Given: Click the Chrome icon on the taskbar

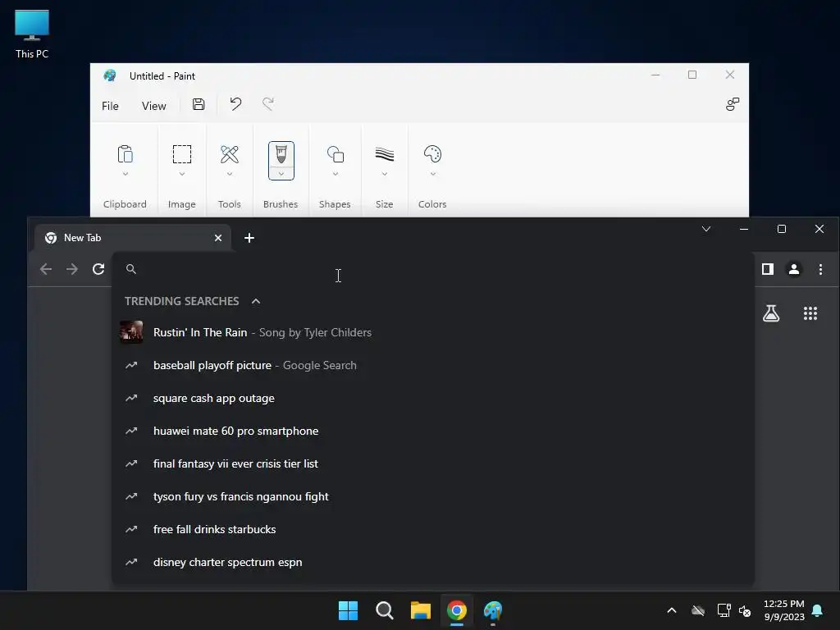Looking at the screenshot, I should [457, 610].
